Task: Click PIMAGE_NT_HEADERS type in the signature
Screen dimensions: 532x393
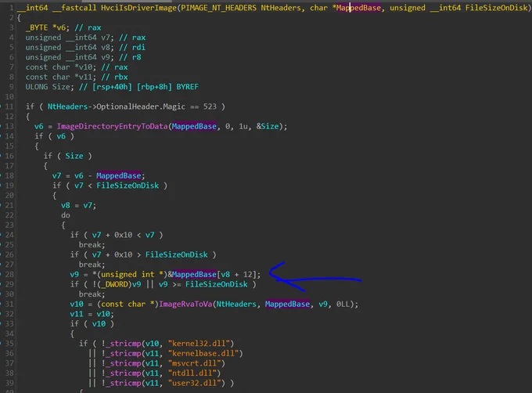Action: tap(218, 8)
